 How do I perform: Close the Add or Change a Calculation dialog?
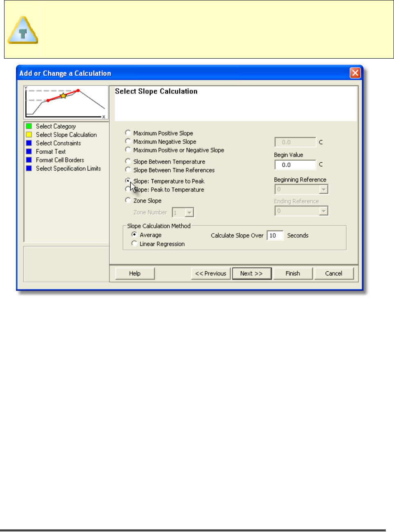tap(355, 73)
